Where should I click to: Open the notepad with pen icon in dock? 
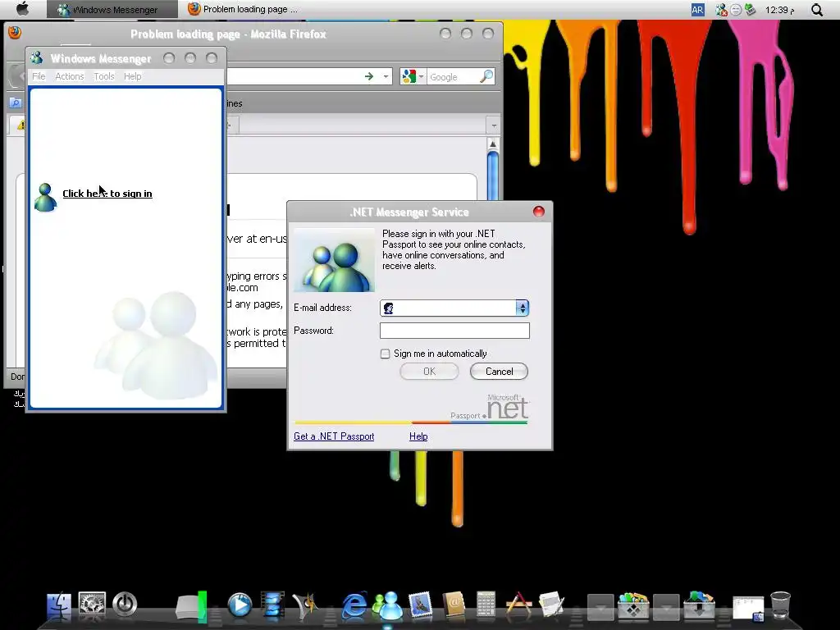point(551,605)
